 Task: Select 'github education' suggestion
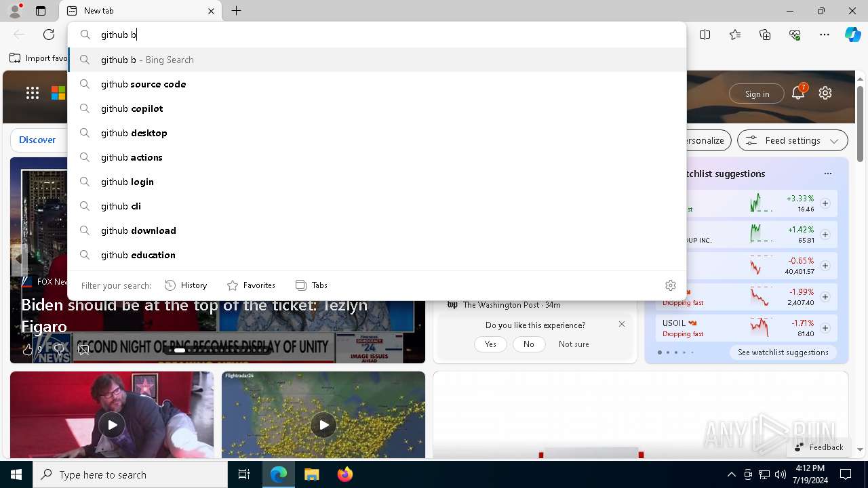pyautogui.click(x=377, y=255)
